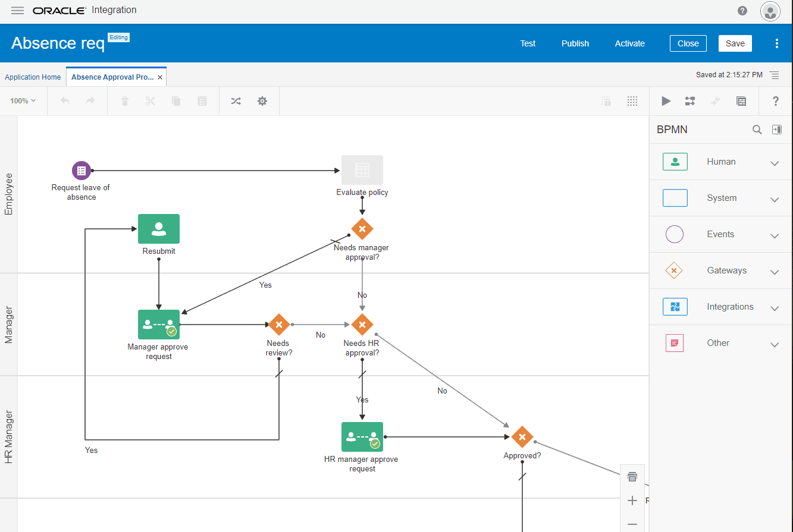Switch to the Application Home tab
The width and height of the screenshot is (793, 532).
33,77
